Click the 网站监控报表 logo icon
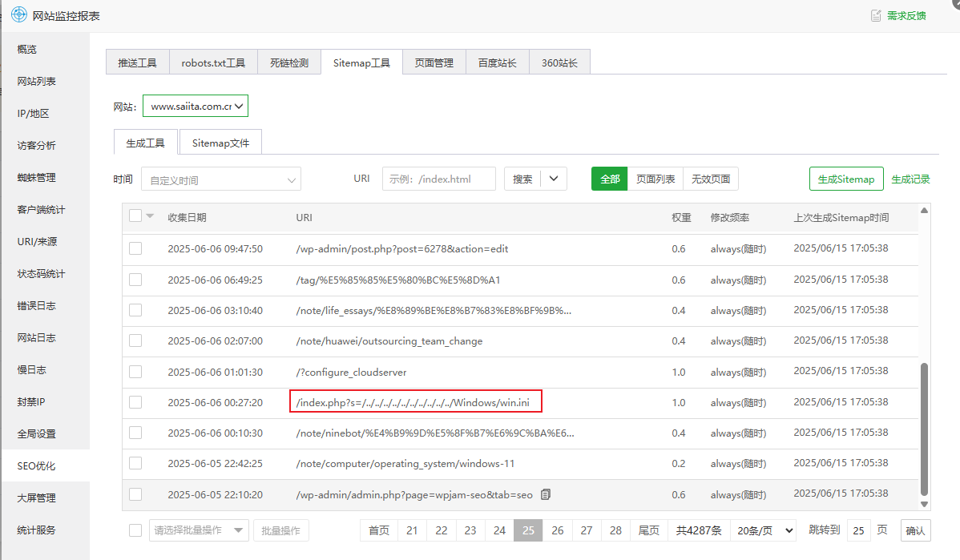 point(17,14)
